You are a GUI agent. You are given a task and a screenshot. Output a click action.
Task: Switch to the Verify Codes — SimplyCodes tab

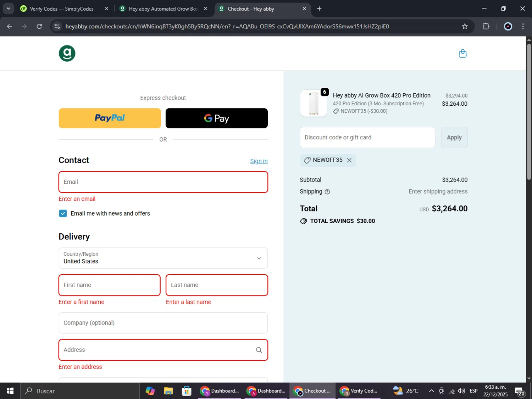pyautogui.click(x=62, y=9)
